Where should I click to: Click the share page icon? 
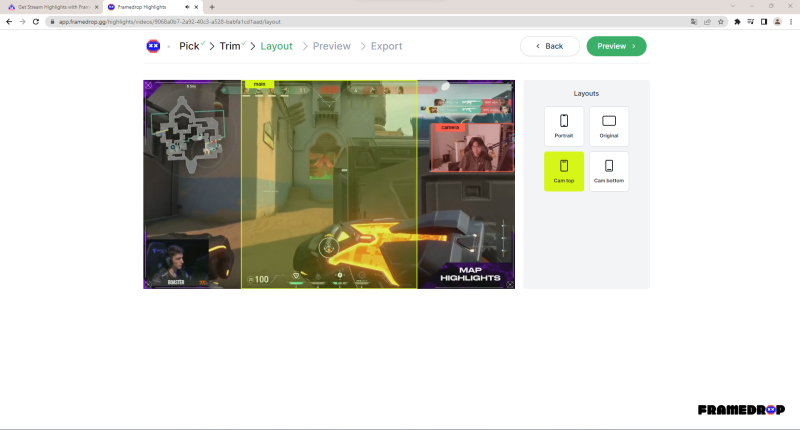[707, 22]
